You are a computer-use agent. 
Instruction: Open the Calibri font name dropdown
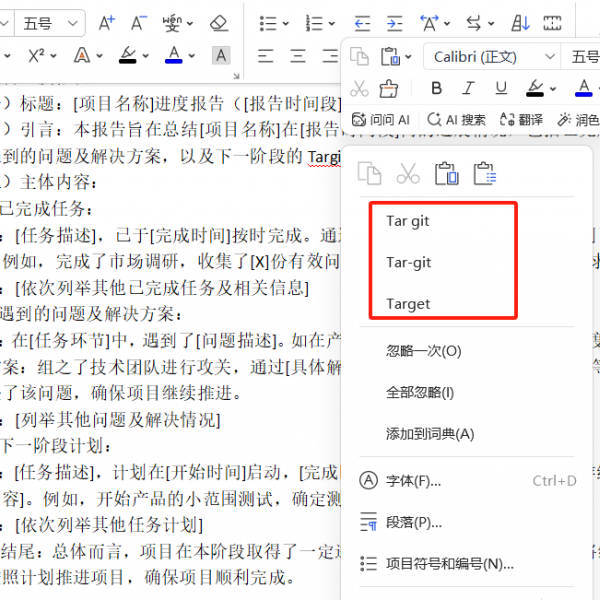[x=492, y=57]
